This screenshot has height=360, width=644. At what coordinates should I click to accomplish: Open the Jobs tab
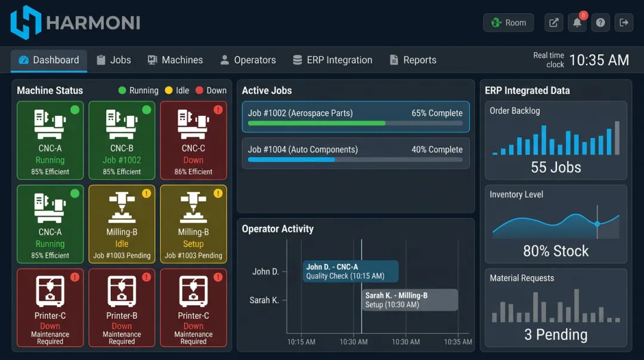(x=114, y=60)
